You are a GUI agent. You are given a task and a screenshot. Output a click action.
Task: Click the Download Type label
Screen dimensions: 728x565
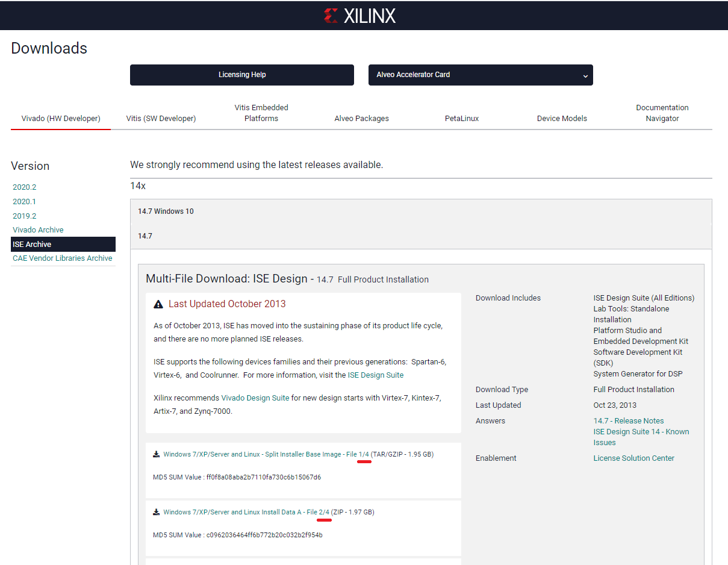pyautogui.click(x=502, y=390)
